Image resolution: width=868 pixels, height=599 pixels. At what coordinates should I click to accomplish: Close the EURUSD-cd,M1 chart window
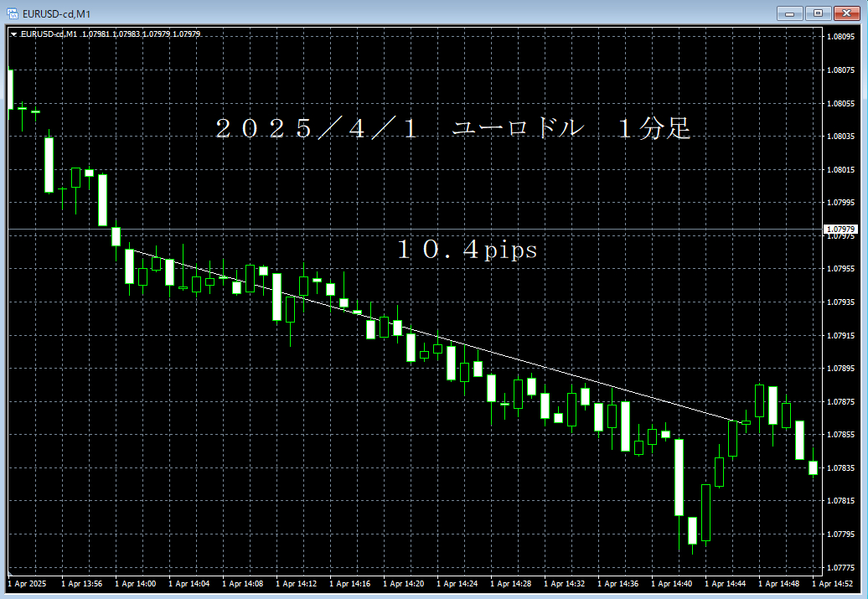coord(845,13)
